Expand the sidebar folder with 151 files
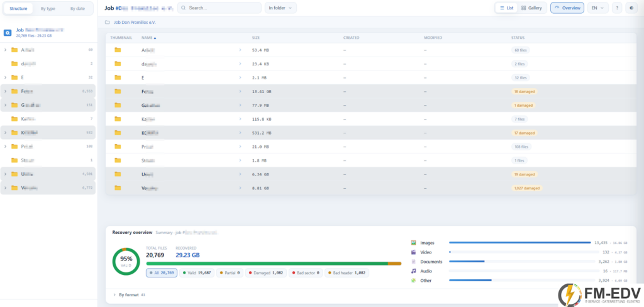The height and width of the screenshot is (307, 644). [5, 105]
